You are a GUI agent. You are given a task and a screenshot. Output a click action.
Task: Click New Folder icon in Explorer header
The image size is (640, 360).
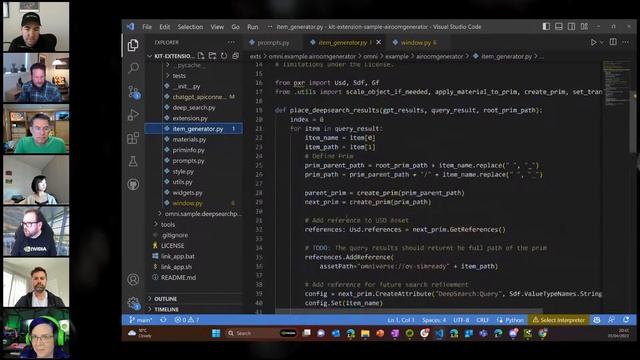pyautogui.click(x=212, y=56)
